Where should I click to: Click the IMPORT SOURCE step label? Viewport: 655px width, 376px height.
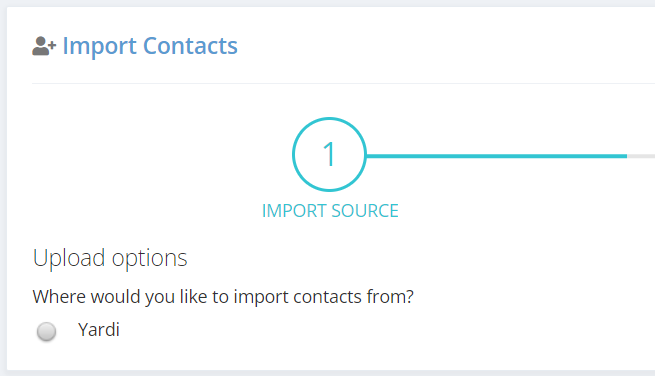pyautogui.click(x=330, y=211)
